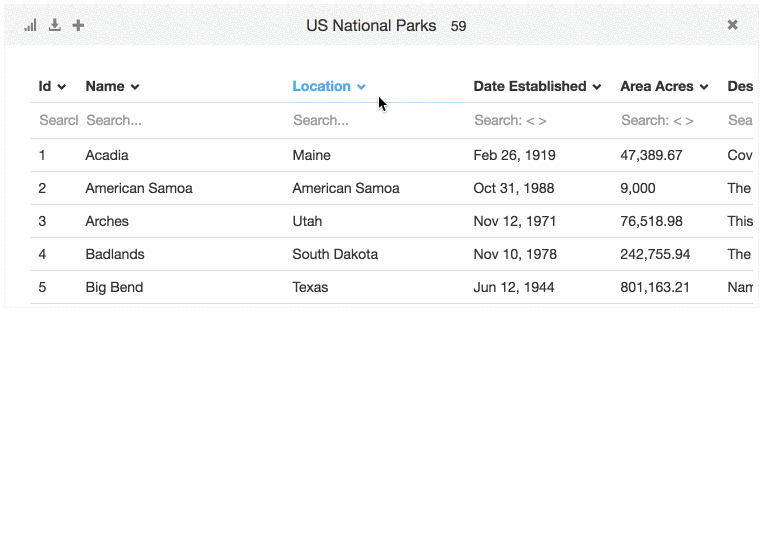Screen dimensions: 760x546
Task: Focus the Name search field
Action: [x=180, y=120]
